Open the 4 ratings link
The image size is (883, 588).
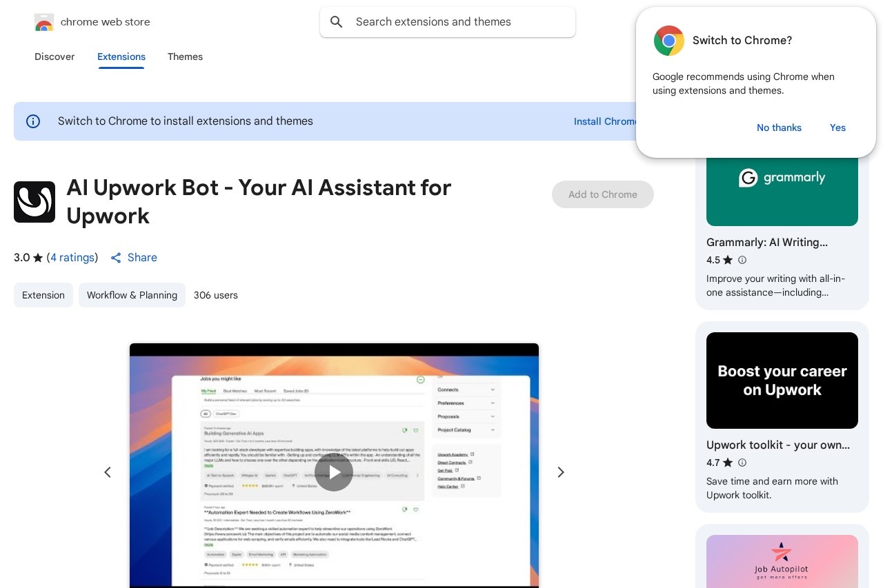coord(72,258)
